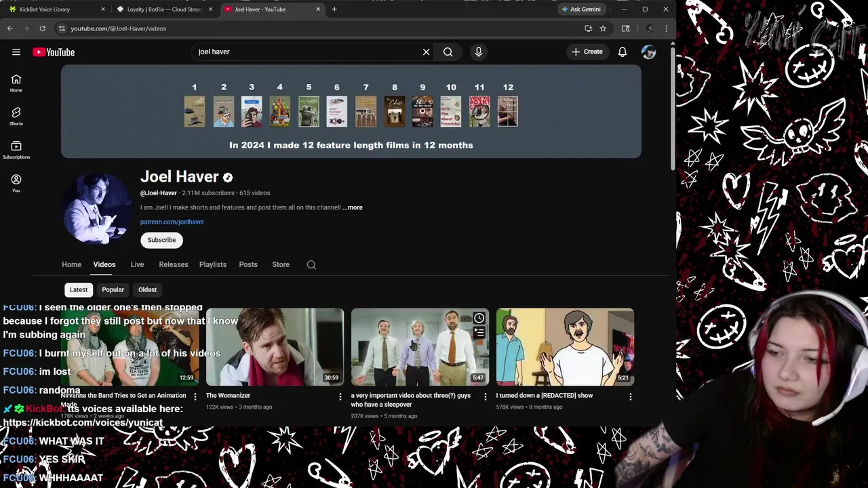The width and height of the screenshot is (868, 488).
Task: Open the @Joel-Haver channel handle
Action: (x=159, y=193)
